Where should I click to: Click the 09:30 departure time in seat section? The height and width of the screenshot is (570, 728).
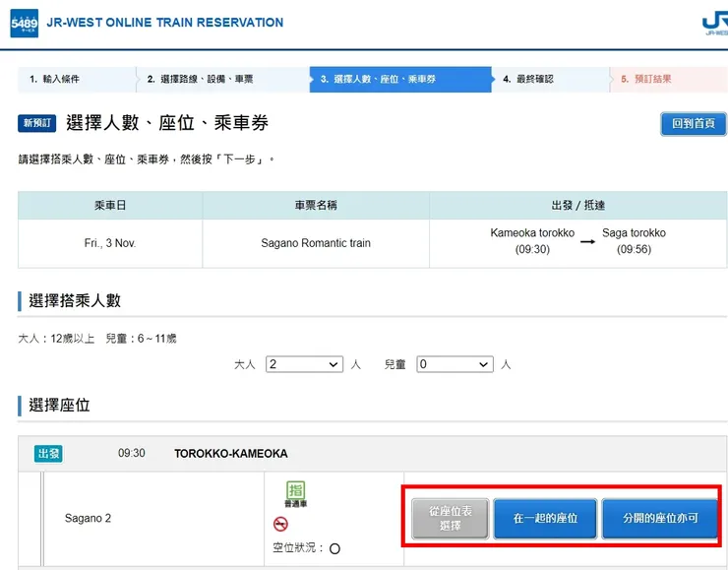pyautogui.click(x=132, y=453)
